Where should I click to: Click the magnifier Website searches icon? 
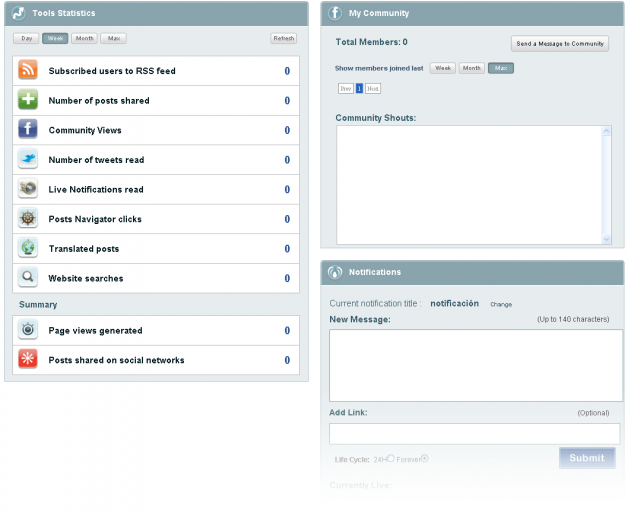coord(28,277)
